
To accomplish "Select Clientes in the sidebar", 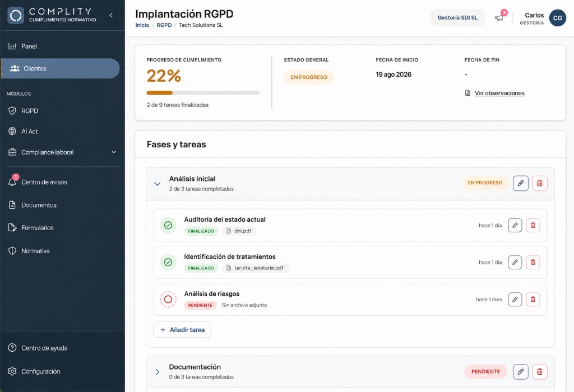I will [x=60, y=68].
